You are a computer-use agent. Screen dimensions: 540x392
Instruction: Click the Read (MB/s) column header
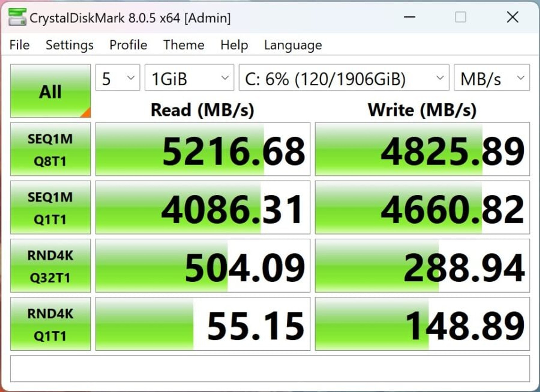tap(202, 110)
